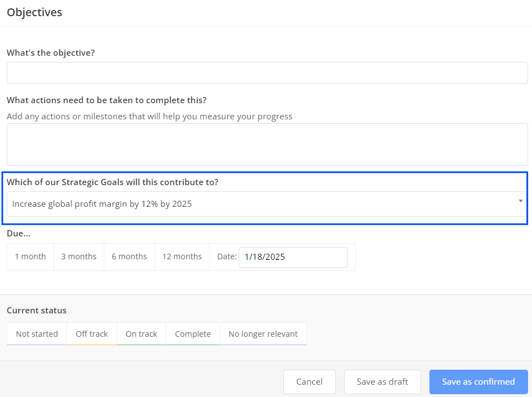
Task: Select the 3 months due option
Action: click(79, 257)
